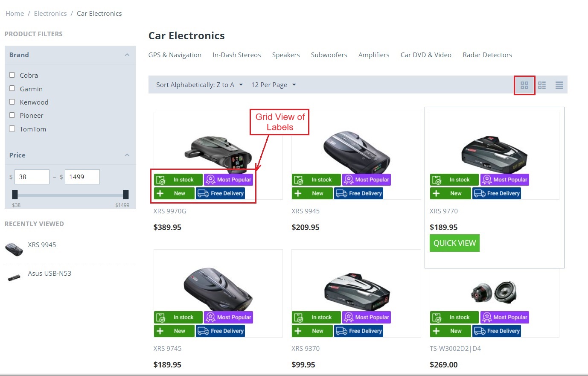Screen dimensions: 588x376
Task: Open XRS 9970G product title link
Action: pos(170,211)
